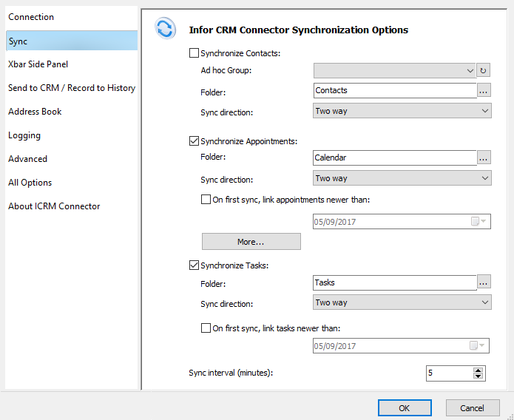Enable link appointments newer than option
514x420 pixels.
tap(206, 200)
